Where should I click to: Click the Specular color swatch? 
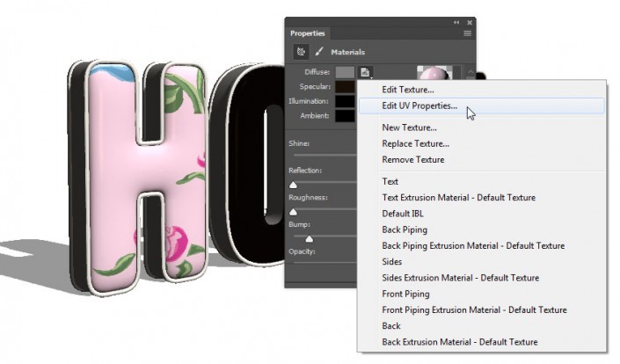point(345,87)
